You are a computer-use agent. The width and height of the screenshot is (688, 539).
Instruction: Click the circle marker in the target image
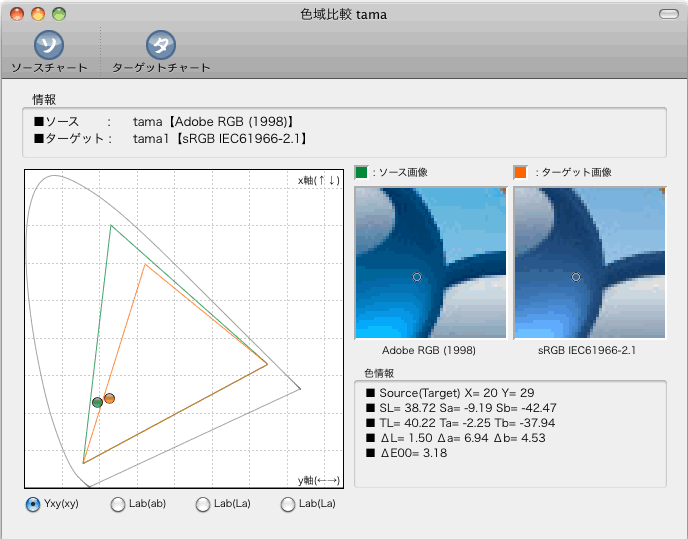coord(576,276)
